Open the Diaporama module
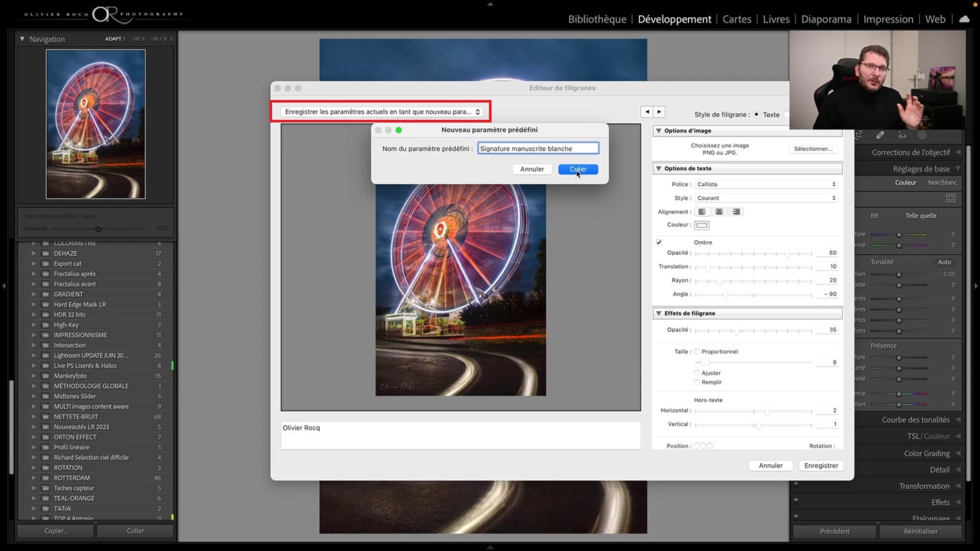The width and height of the screenshot is (980, 551). point(826,19)
